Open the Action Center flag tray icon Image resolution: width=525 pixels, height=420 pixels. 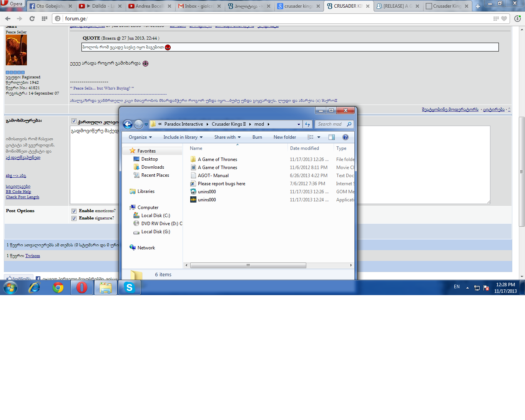tap(486, 288)
